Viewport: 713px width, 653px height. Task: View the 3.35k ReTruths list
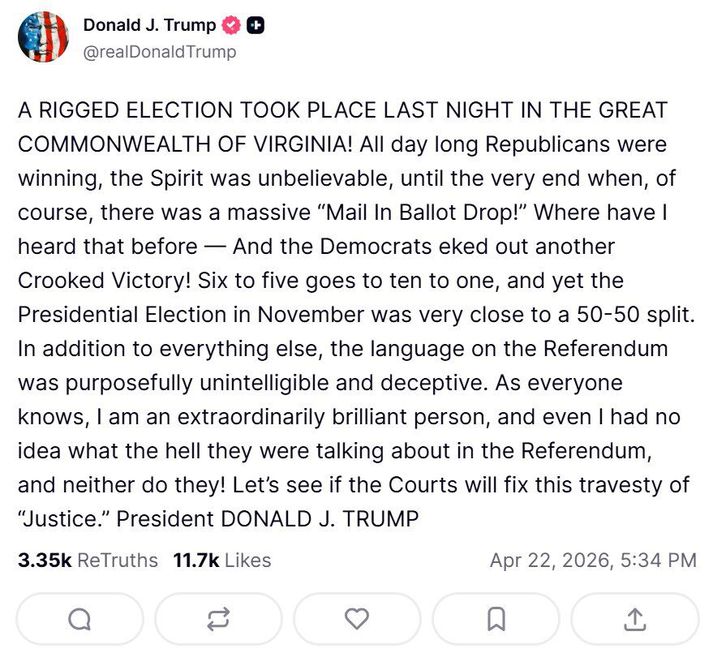pyautogui.click(x=88, y=561)
